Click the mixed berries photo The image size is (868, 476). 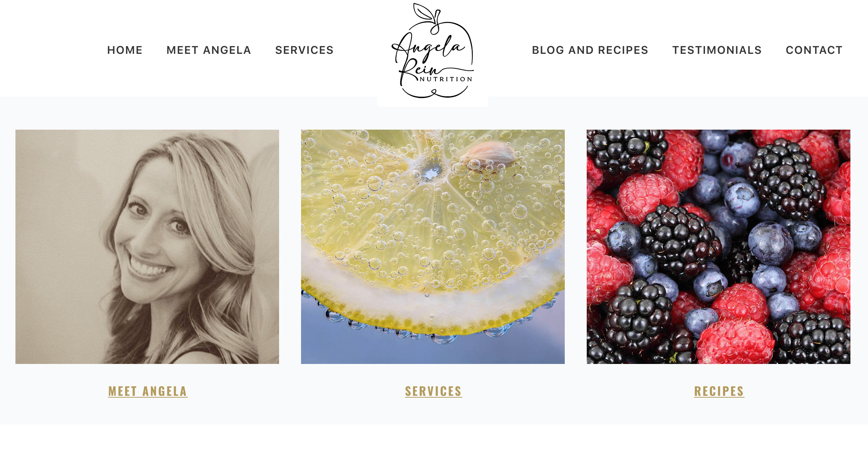click(719, 247)
